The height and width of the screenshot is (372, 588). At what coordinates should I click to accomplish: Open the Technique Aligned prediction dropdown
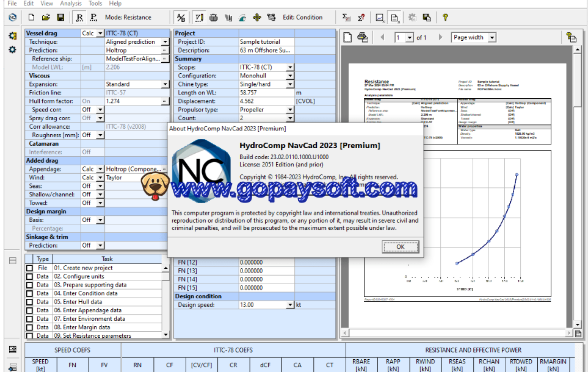click(165, 42)
